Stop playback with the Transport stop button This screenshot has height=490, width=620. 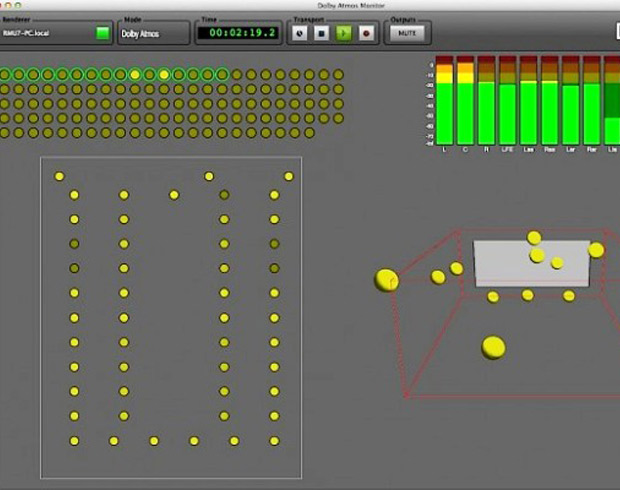(321, 33)
